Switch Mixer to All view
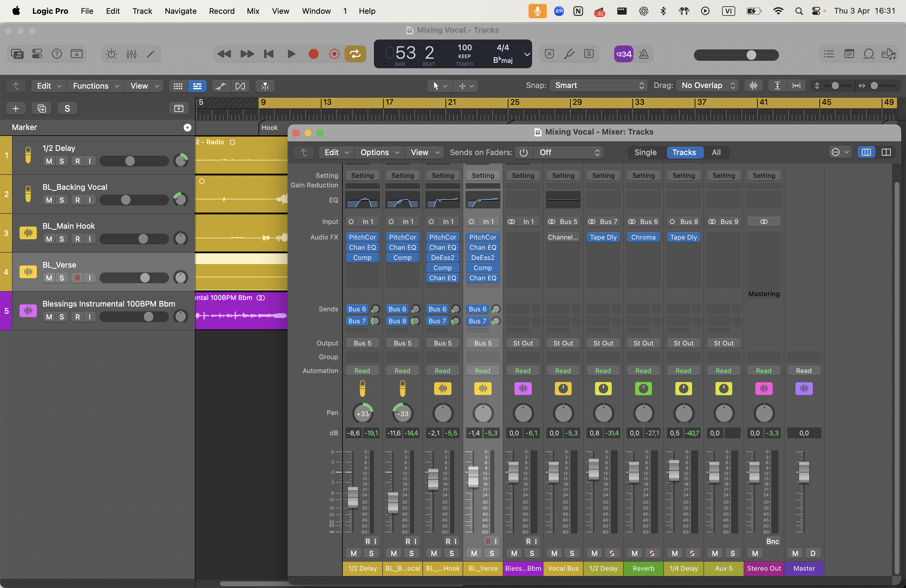Image resolution: width=906 pixels, height=588 pixels. point(716,152)
